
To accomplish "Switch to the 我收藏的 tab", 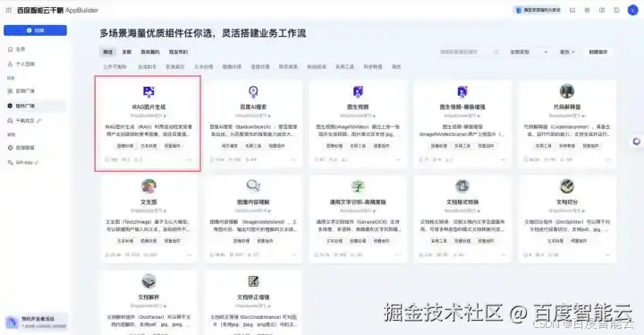I will point(150,52).
